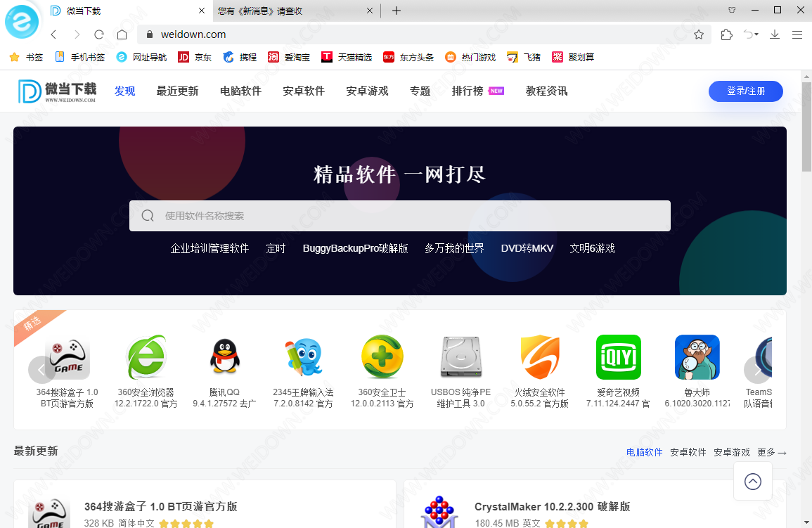Image resolution: width=812 pixels, height=528 pixels.
Task: Filter latest updates by 安卓软件
Action: [x=688, y=453]
